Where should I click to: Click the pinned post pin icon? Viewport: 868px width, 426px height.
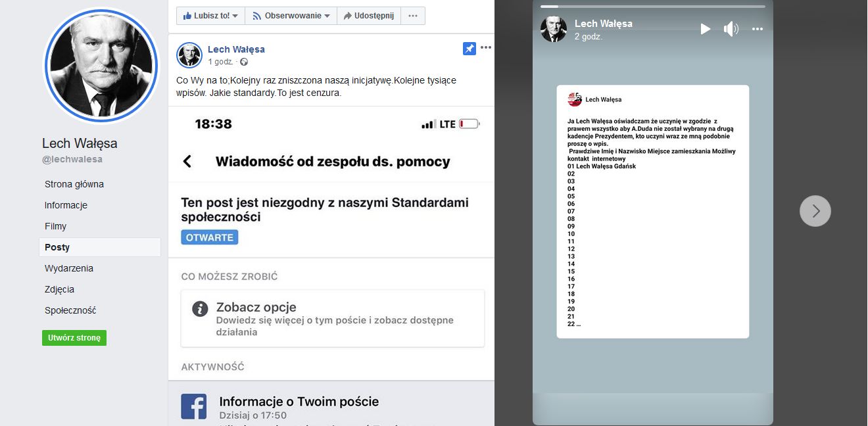[469, 49]
